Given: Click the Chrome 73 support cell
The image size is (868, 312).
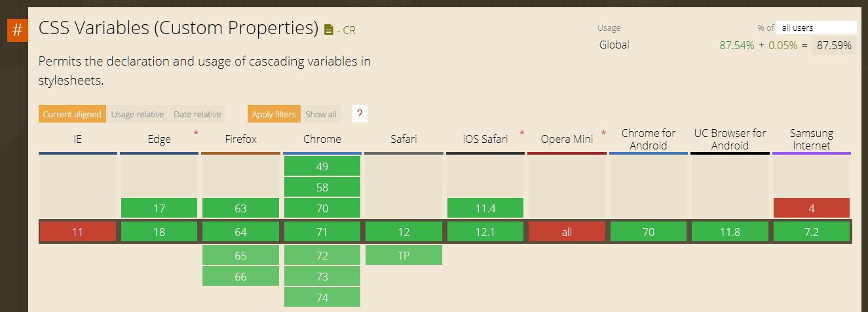Looking at the screenshot, I should [x=322, y=276].
